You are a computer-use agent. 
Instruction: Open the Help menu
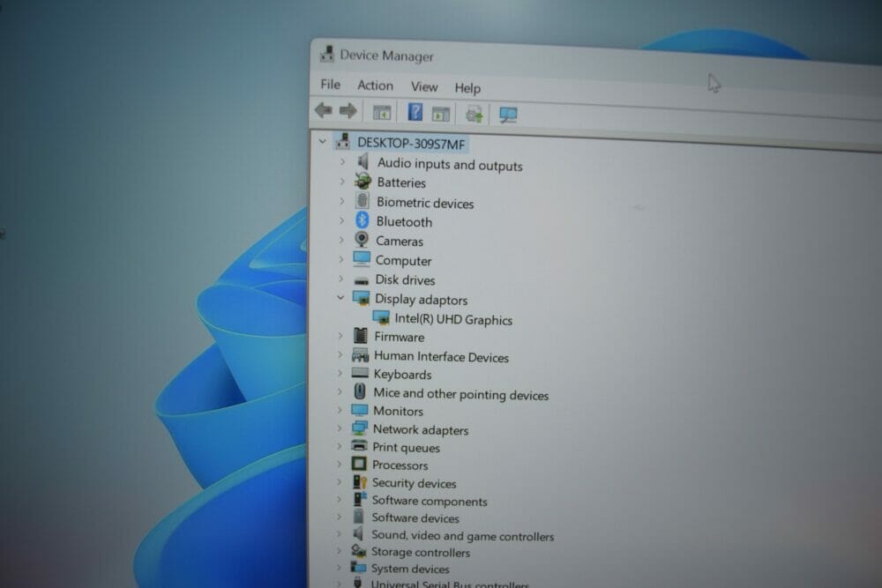[467, 87]
